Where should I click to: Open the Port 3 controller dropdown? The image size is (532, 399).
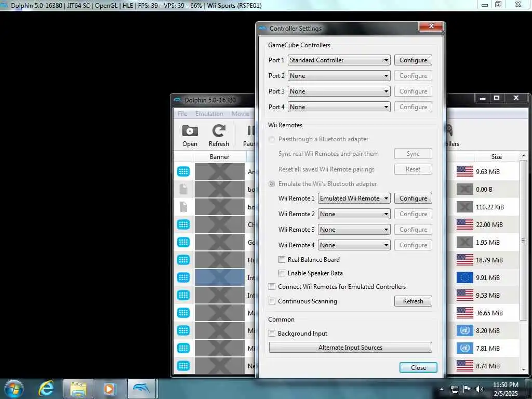point(339,91)
